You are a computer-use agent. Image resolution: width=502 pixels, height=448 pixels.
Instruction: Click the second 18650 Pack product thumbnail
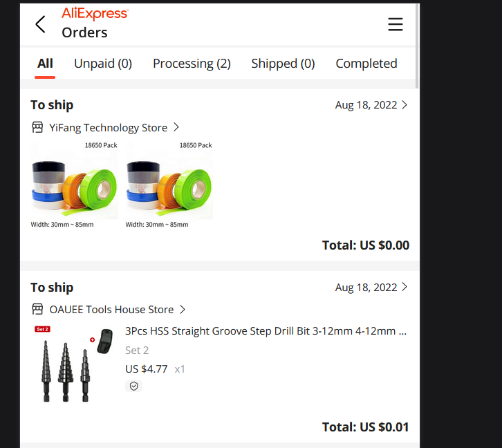169,185
